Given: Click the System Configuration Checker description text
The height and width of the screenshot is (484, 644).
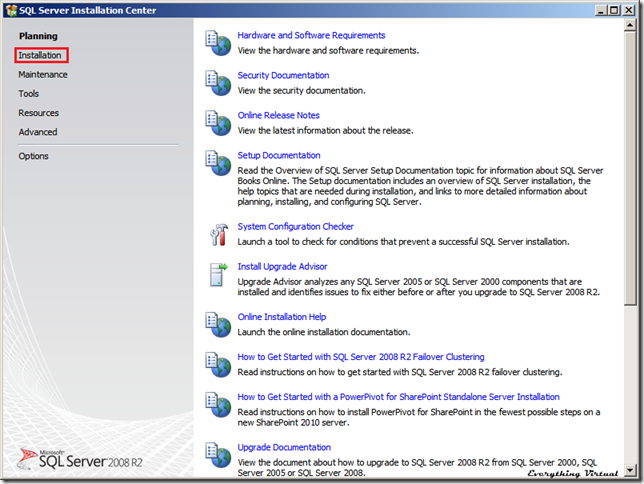Looking at the screenshot, I should pyautogui.click(x=403, y=242).
